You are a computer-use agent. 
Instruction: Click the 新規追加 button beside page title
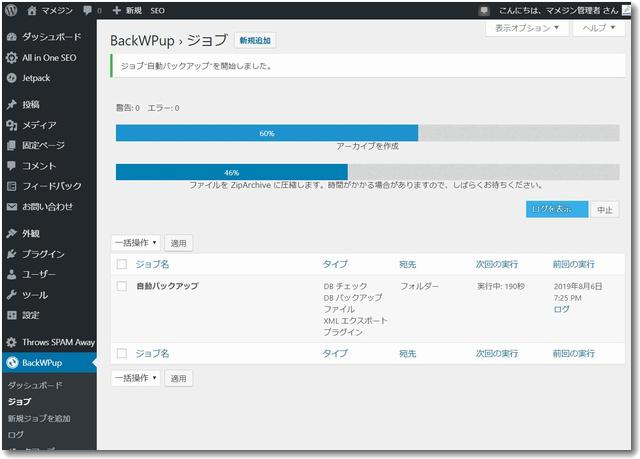[x=254, y=41]
